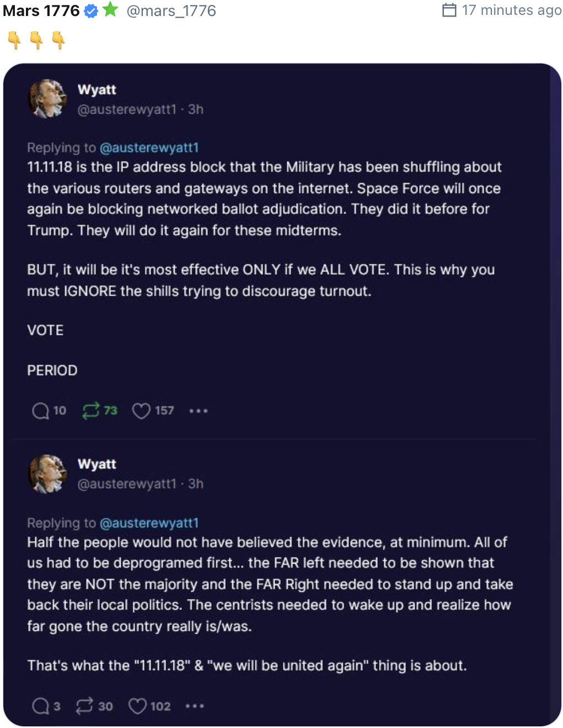Like the first Wyatt post with 157 likes
Image resolution: width=563 pixels, height=728 pixels.
tap(141, 411)
